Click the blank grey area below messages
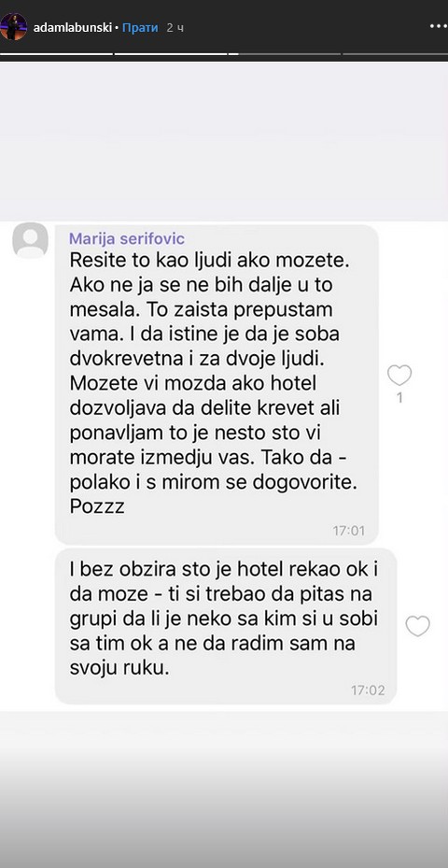The image size is (448, 868). click(x=224, y=789)
